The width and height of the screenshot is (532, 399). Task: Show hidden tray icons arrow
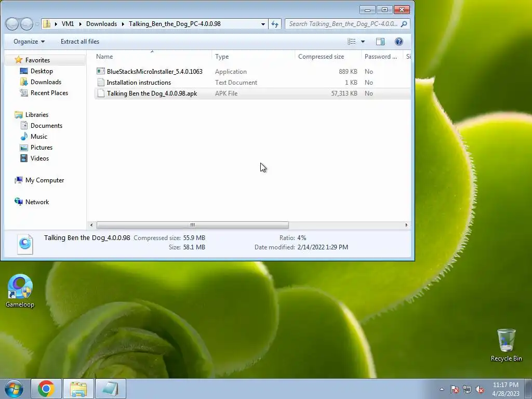442,389
